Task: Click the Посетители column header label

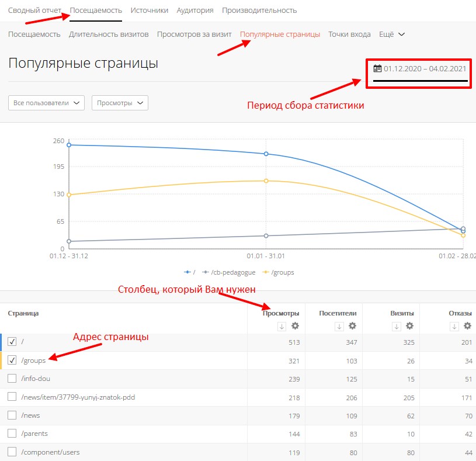Action: point(338,313)
